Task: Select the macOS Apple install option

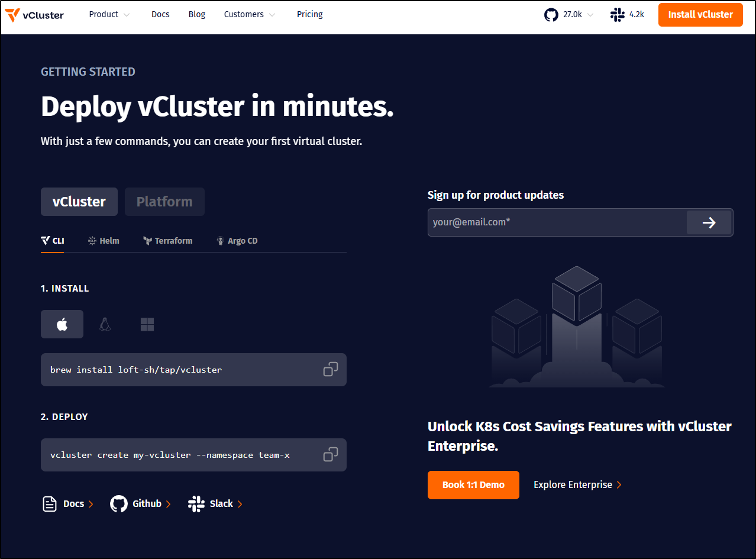Action: click(x=62, y=324)
